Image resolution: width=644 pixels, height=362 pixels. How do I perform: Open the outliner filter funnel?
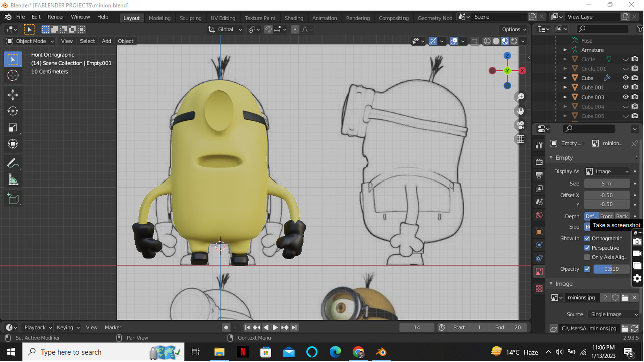click(x=639, y=29)
